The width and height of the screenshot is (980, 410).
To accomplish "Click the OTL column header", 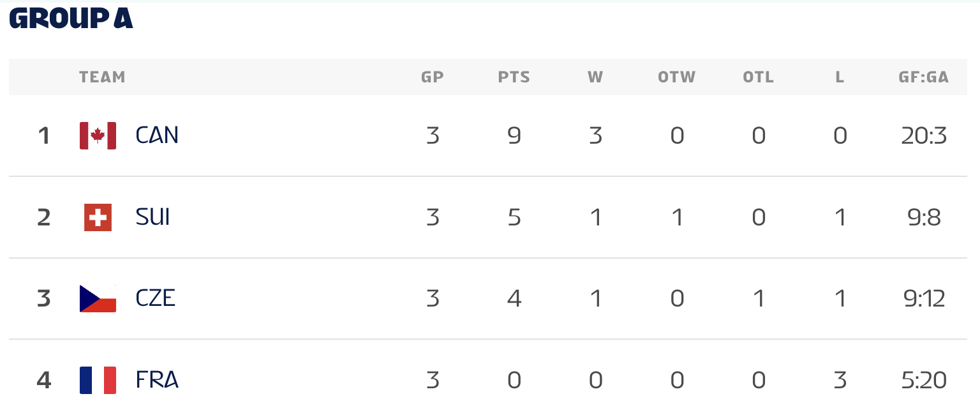I will coord(758,77).
